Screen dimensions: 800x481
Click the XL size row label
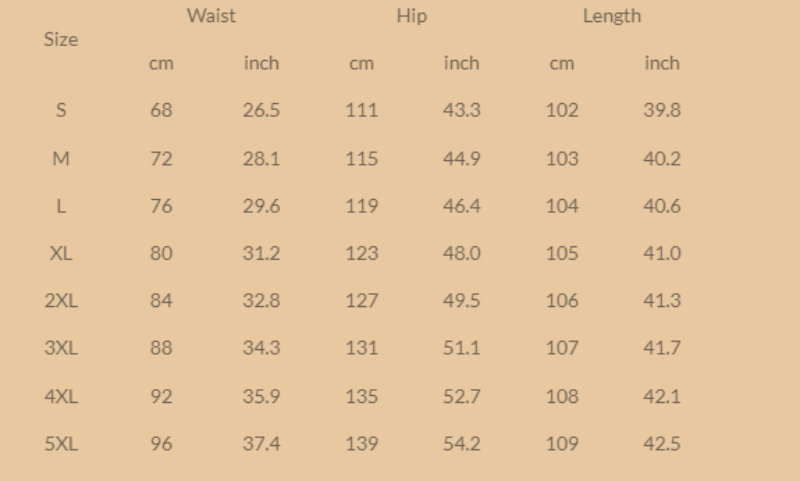click(x=61, y=253)
